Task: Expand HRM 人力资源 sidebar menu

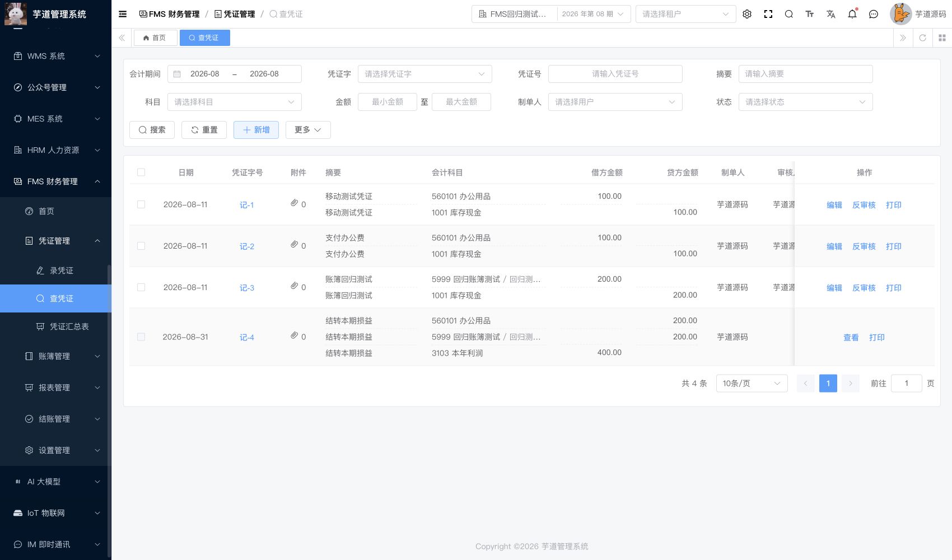Action: pos(56,150)
